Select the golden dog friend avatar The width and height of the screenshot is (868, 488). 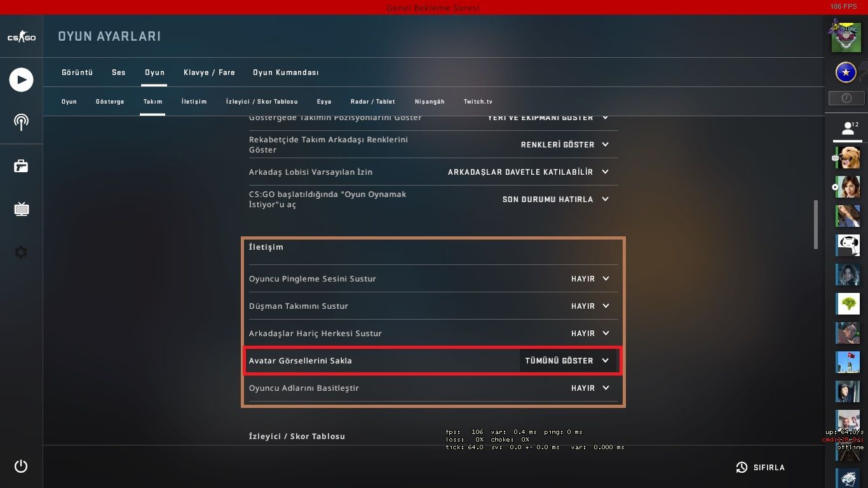coord(848,157)
